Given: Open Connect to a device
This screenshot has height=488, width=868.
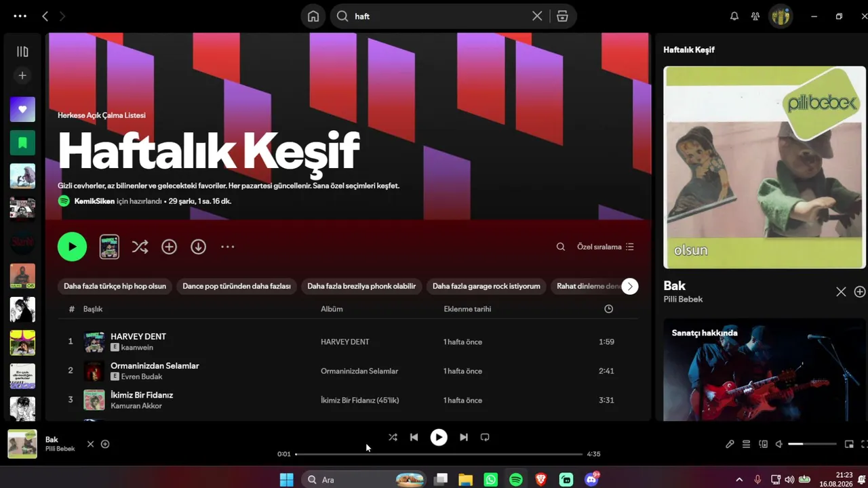Looking at the screenshot, I should coord(763,444).
